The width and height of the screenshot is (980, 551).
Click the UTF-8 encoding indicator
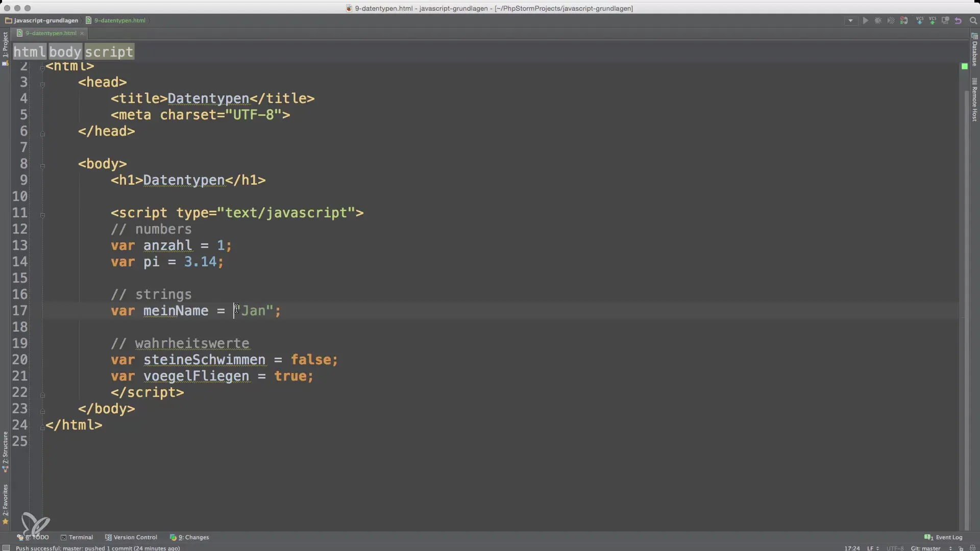coord(895,548)
